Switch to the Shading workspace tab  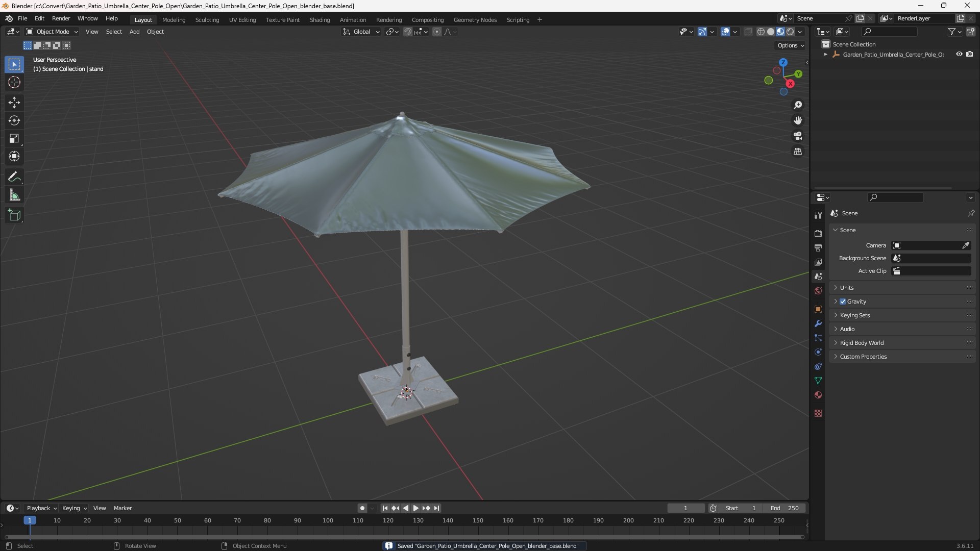[x=320, y=20]
